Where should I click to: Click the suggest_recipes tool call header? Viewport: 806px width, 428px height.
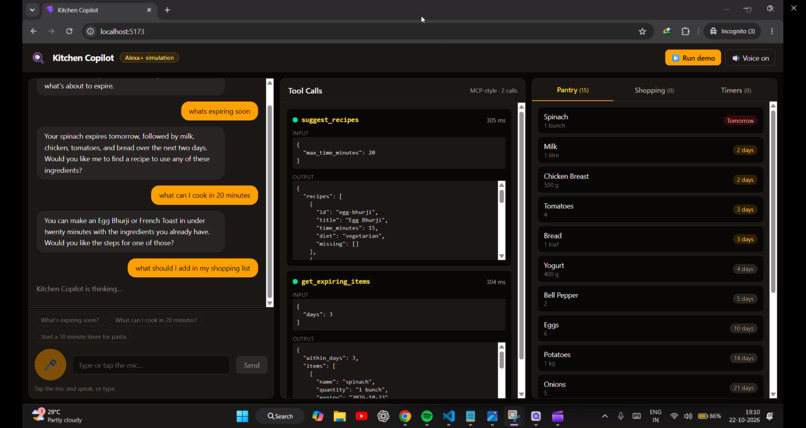398,120
